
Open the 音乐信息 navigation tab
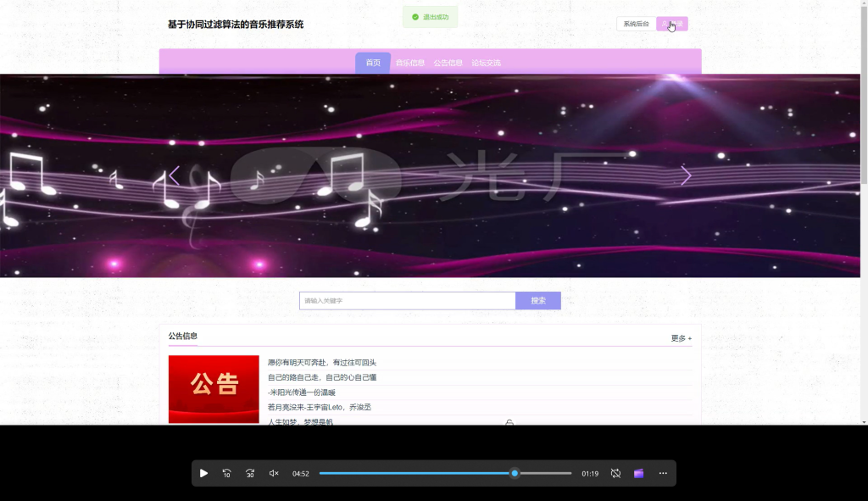(410, 63)
